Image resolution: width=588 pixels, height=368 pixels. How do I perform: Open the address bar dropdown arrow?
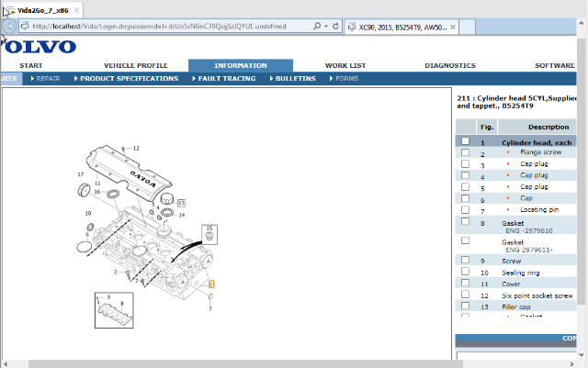point(326,27)
